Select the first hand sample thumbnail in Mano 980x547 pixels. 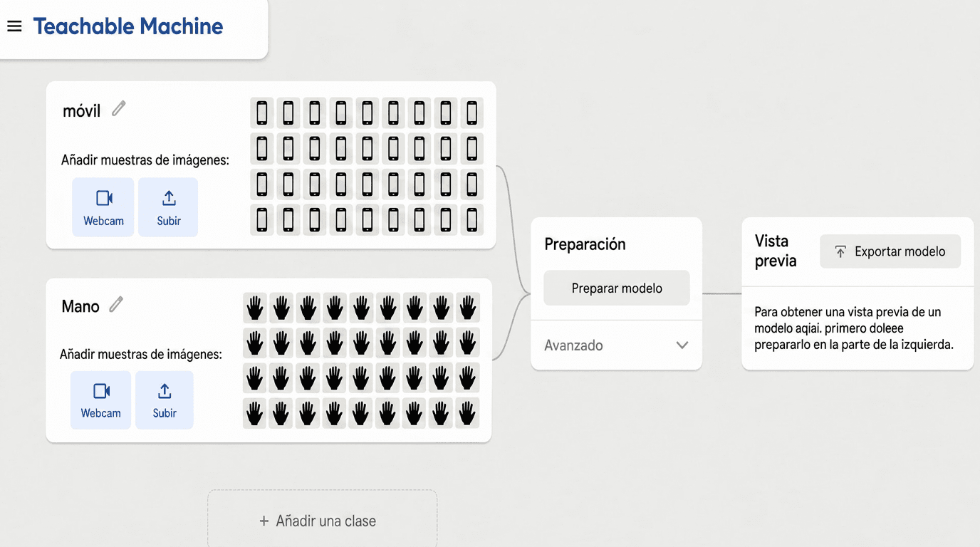[255, 308]
